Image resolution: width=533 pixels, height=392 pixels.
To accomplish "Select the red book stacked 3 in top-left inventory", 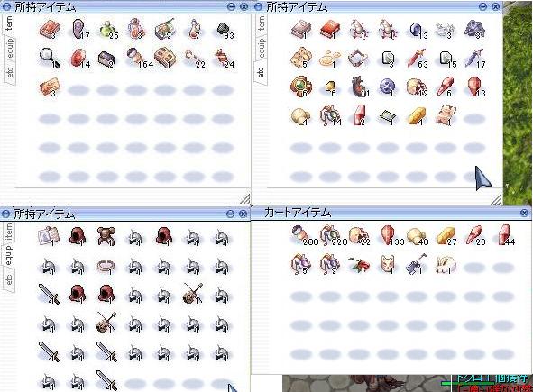I will pos(50,29).
